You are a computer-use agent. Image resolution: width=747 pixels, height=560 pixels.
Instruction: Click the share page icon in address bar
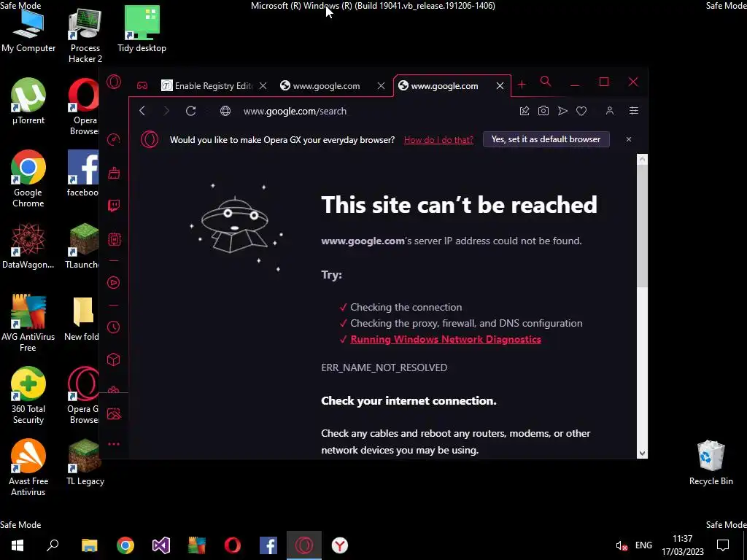[x=525, y=111]
